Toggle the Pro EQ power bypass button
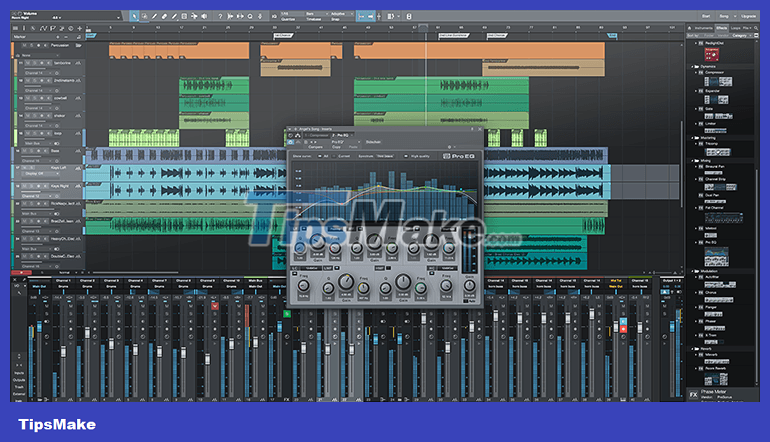Image resolution: width=770 pixels, height=442 pixels. [x=291, y=142]
